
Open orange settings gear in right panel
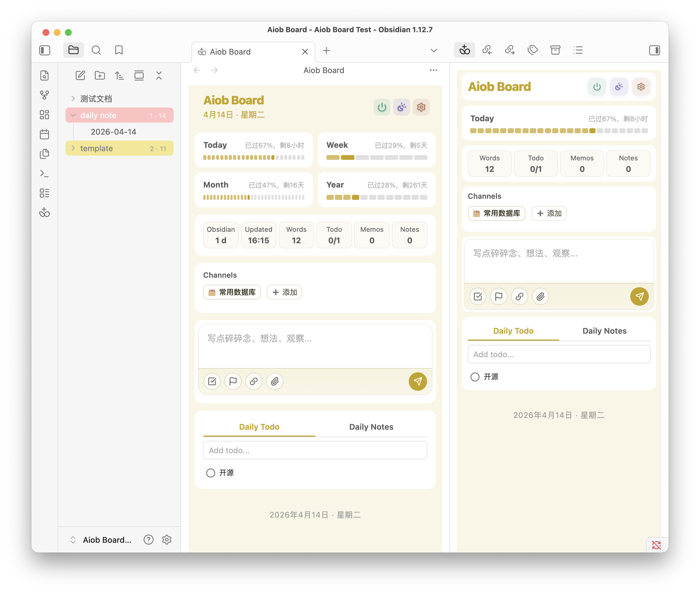(x=641, y=87)
